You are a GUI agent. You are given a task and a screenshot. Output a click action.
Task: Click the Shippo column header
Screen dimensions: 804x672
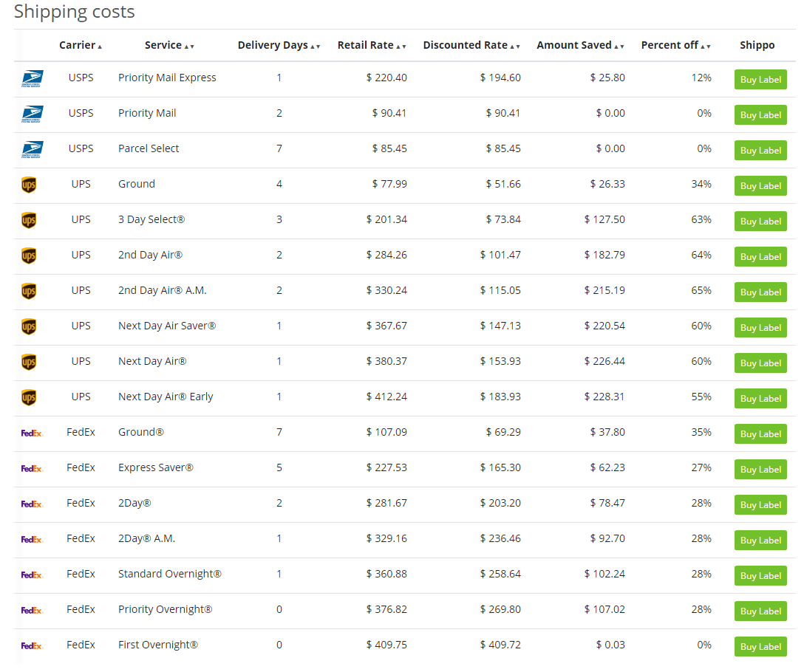[x=757, y=45]
